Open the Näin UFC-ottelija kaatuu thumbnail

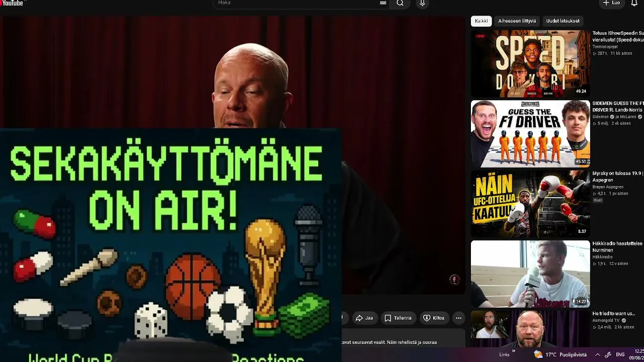[530, 204]
